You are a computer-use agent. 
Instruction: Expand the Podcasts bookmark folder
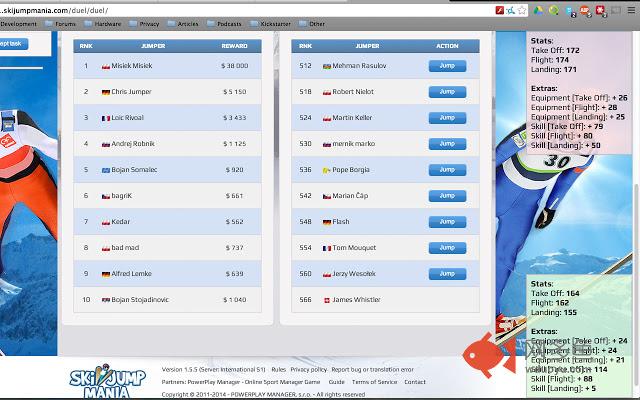click(x=223, y=23)
